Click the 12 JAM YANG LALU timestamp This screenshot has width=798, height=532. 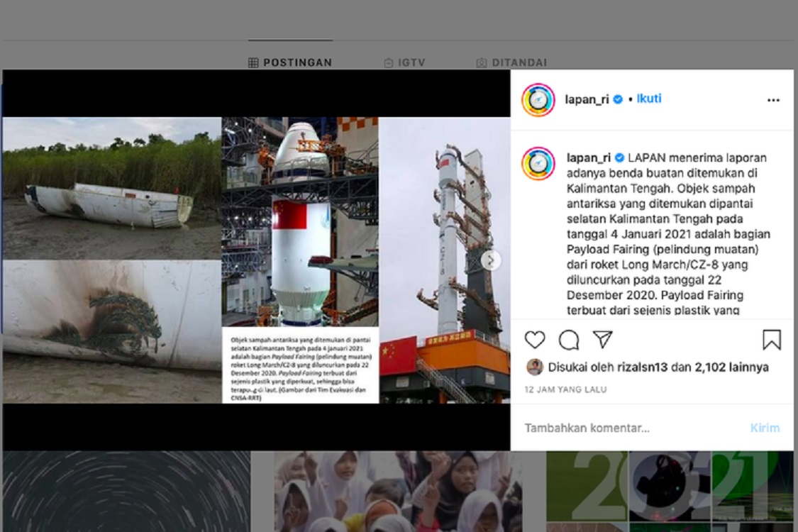tap(565, 389)
